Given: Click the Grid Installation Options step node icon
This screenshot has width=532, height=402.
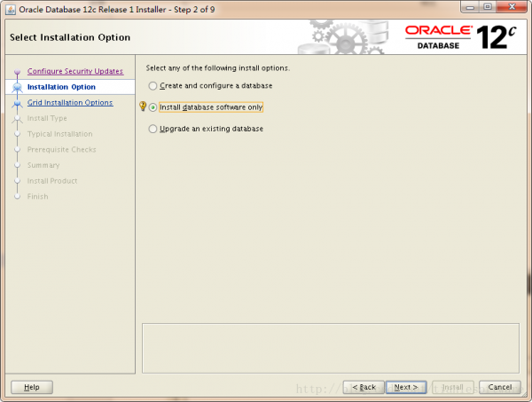Looking at the screenshot, I should coord(17,103).
